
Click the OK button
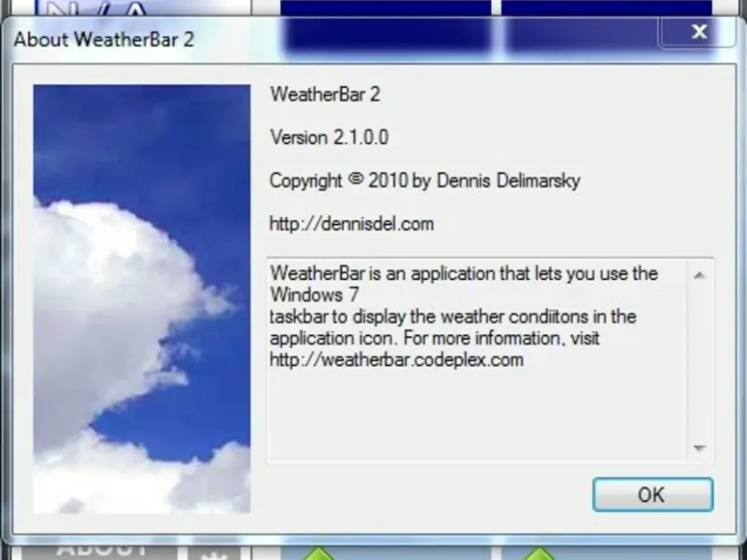[x=653, y=495]
